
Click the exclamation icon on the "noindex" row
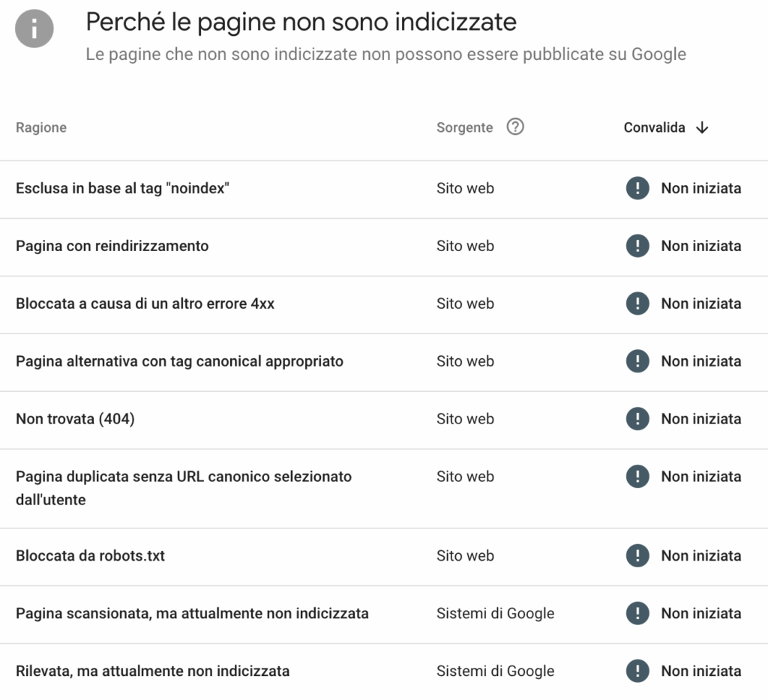[637, 188]
